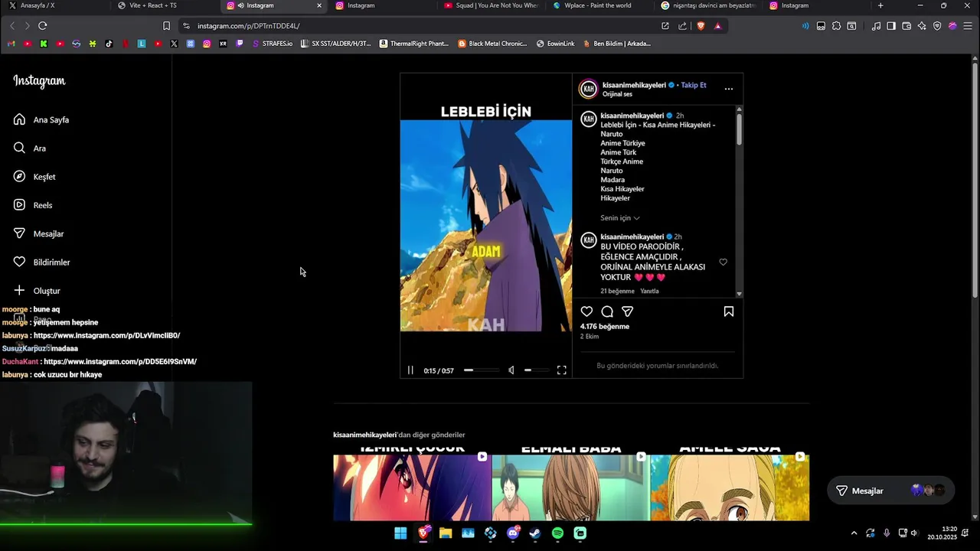
Task: Open Ana Sayfa in Instagram sidebar
Action: [x=41, y=119]
